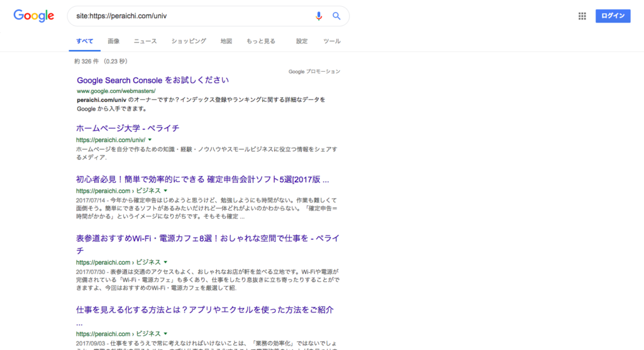The image size is (644, 350).
Task: Click the Google logo
Action: tap(34, 16)
